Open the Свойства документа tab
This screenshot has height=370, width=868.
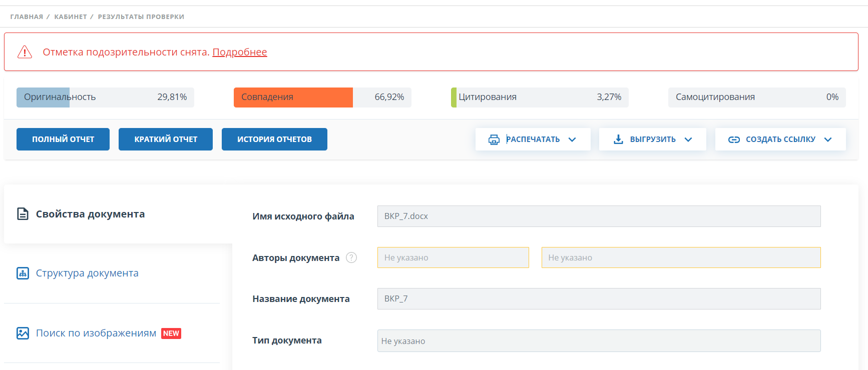(x=118, y=214)
